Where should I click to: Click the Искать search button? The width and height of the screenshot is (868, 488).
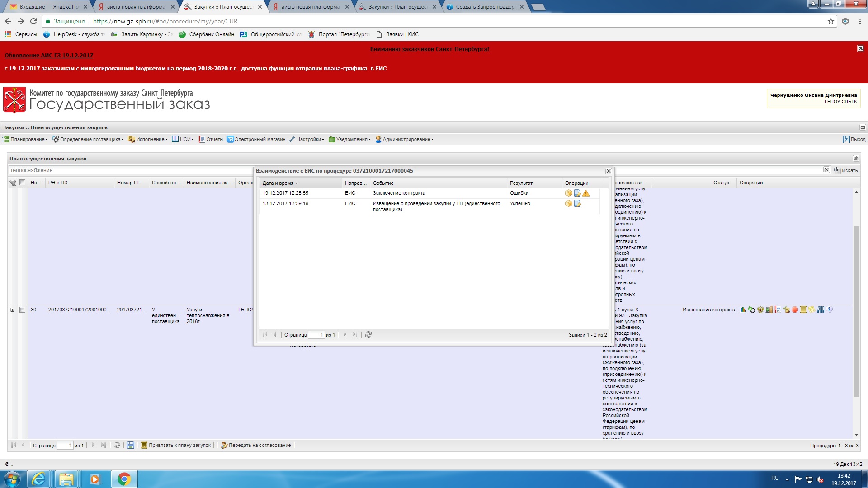(846, 170)
